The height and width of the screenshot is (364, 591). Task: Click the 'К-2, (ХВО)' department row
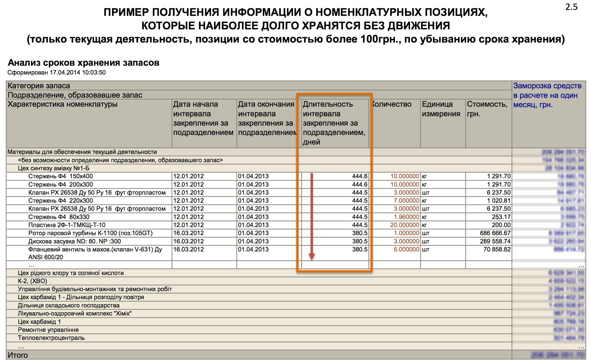32,281
